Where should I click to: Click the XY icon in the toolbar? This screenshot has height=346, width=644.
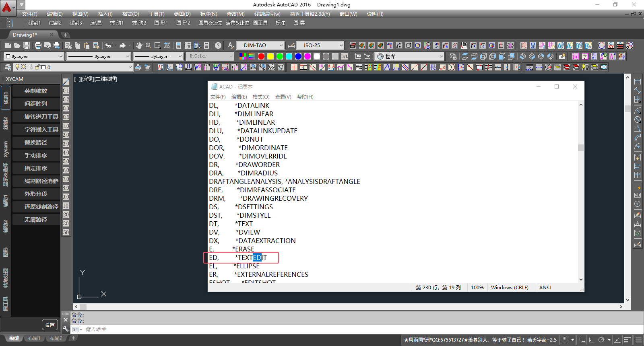point(611,45)
